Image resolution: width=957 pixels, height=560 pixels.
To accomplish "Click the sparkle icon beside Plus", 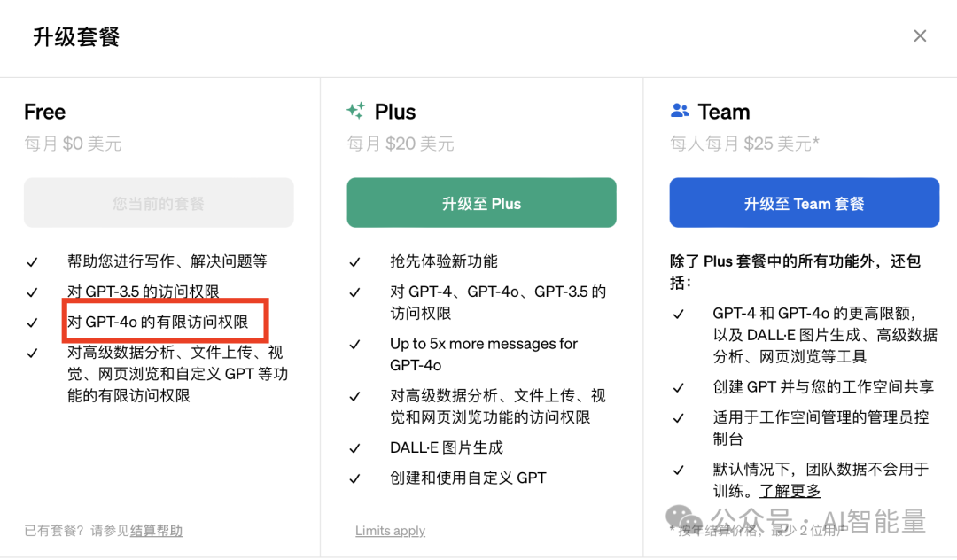I will point(356,112).
